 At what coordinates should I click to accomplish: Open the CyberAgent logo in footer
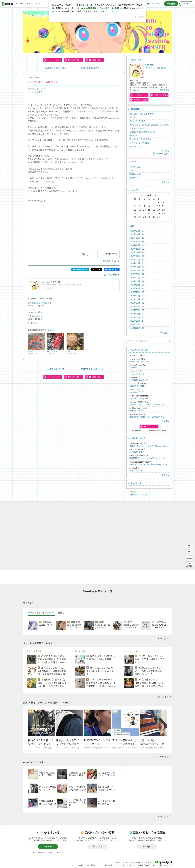pyautogui.click(x=163, y=862)
